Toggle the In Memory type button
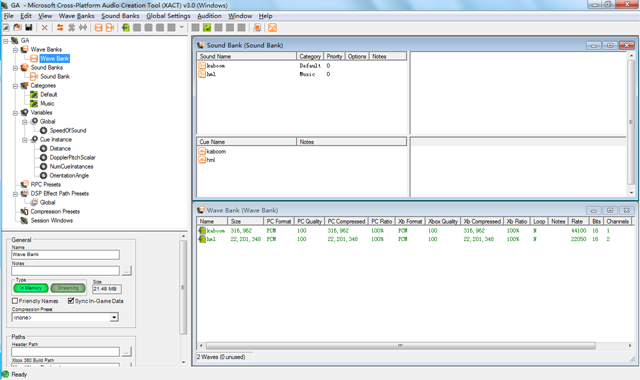This screenshot has width=640, height=380. click(31, 288)
